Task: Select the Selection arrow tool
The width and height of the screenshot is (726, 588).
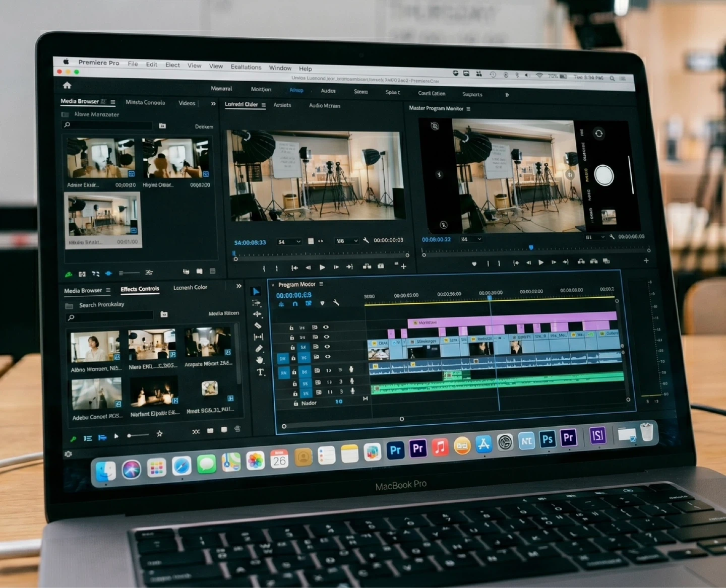Action: point(256,291)
